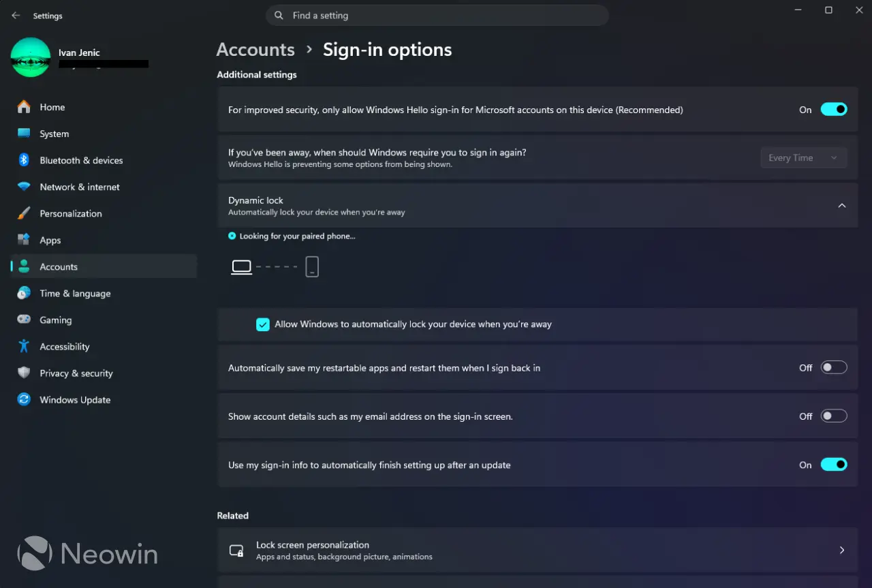This screenshot has height=588, width=872.
Task: Open Personalization settings
Action: [104, 213]
